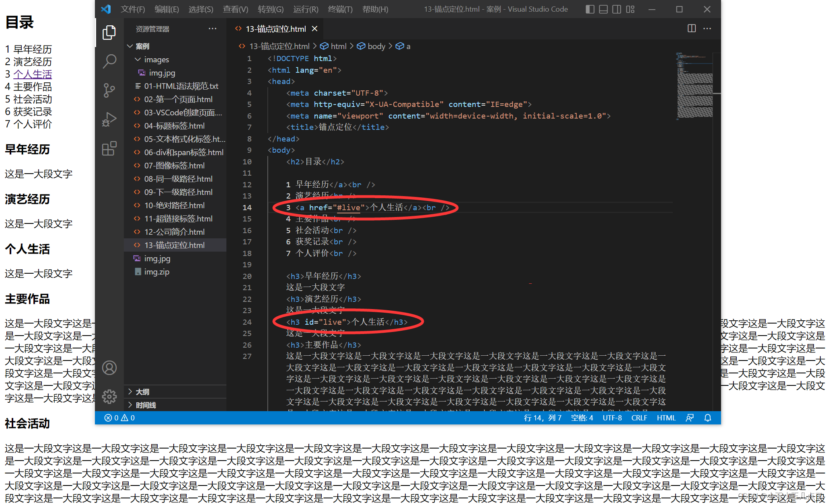Change line ending via CRLF status item

point(639,418)
